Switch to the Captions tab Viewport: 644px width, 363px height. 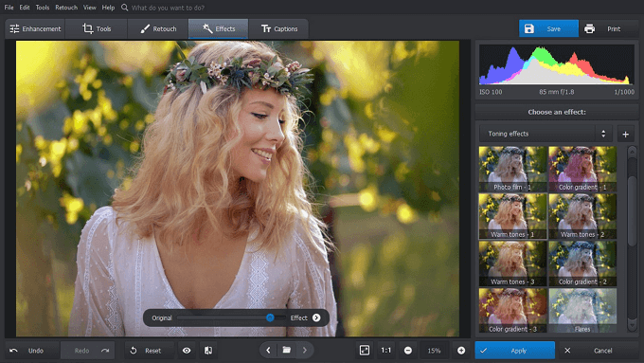pos(278,28)
